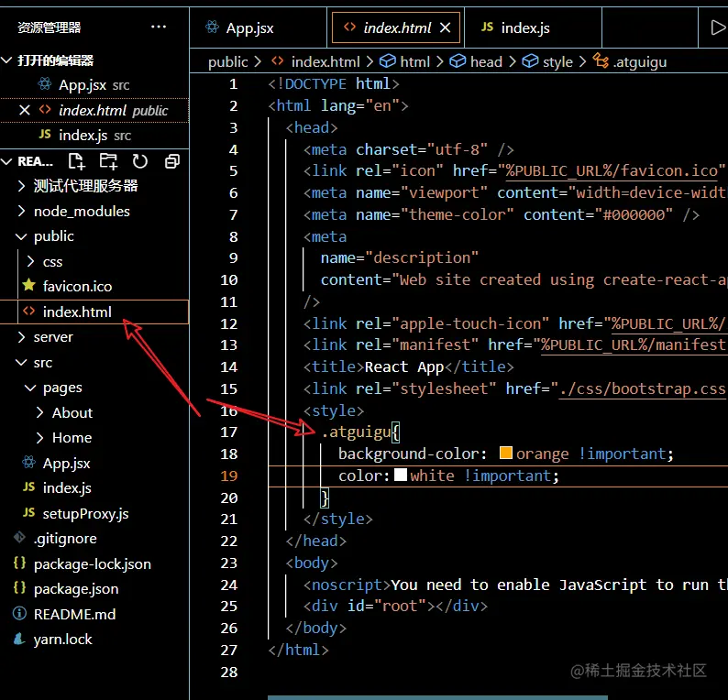Click the New Folder icon in explorer toolbar
The width and height of the screenshot is (728, 700).
click(x=108, y=161)
